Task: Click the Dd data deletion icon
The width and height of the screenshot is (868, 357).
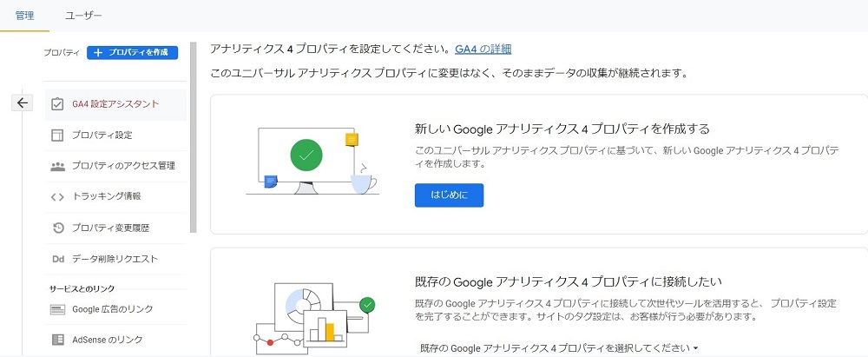Action: pos(57,259)
